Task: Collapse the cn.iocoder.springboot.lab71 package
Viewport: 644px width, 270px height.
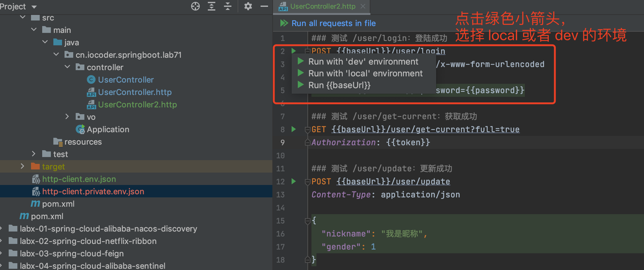Action: [56, 54]
